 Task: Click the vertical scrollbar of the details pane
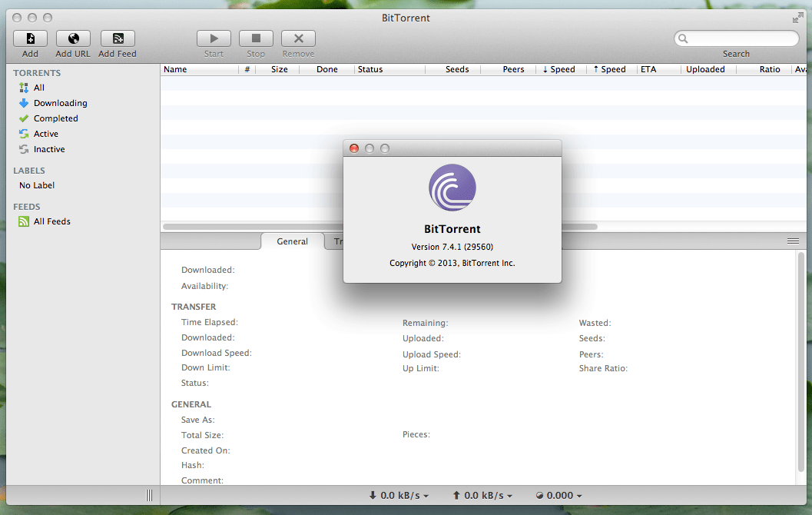pyautogui.click(x=802, y=361)
